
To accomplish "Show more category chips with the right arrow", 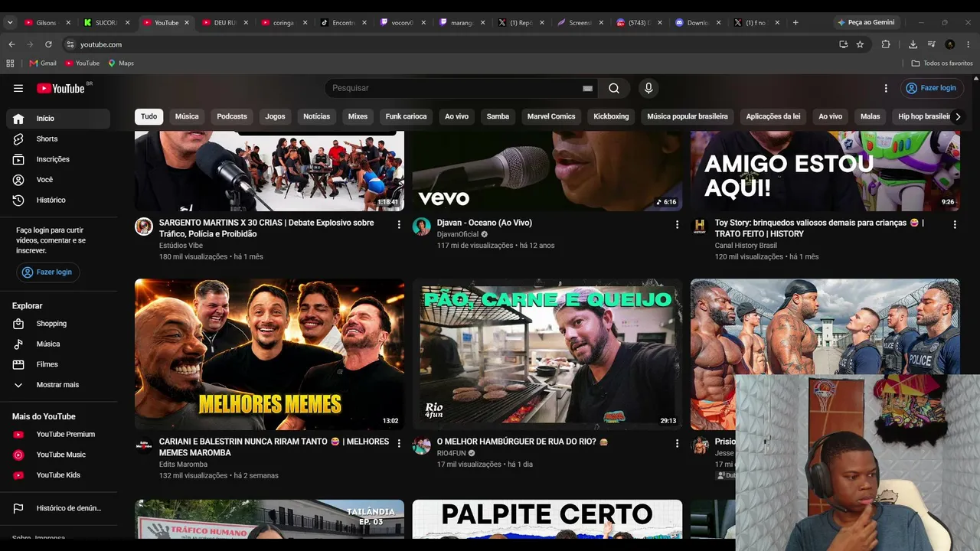I will pos(958,116).
